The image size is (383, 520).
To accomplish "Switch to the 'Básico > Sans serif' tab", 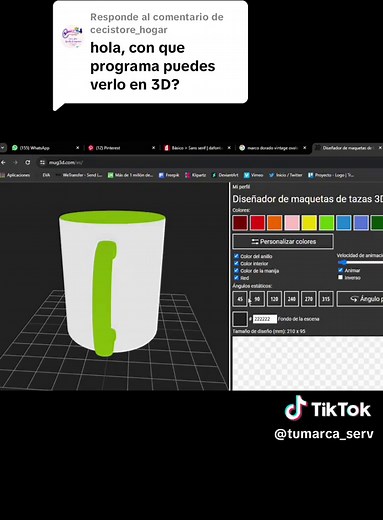I will coord(196,148).
